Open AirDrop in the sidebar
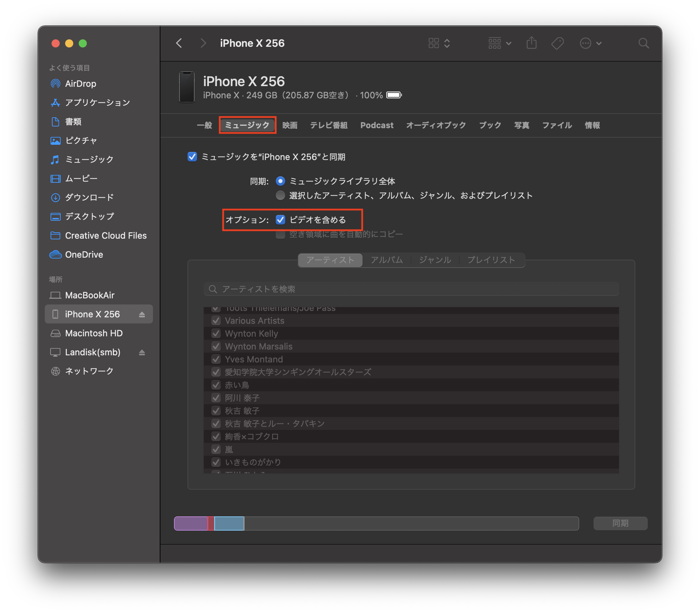700x613 pixels. click(x=80, y=84)
